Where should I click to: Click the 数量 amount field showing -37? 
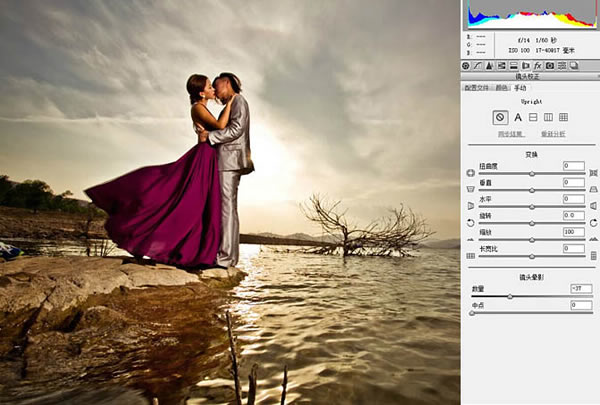(581, 289)
